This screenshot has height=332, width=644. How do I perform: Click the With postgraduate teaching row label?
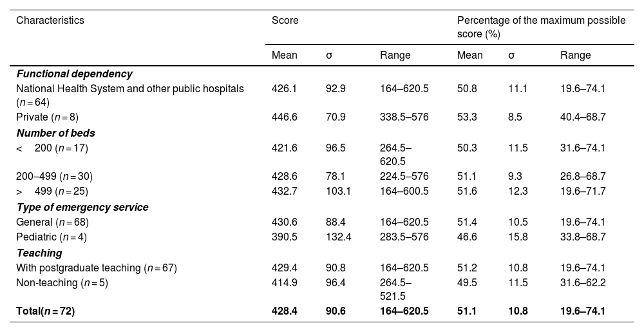[x=96, y=268]
